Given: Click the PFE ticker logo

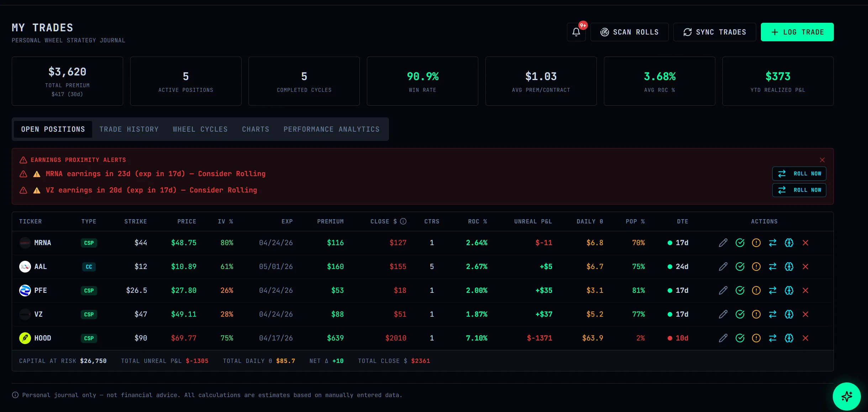Looking at the screenshot, I should [25, 290].
